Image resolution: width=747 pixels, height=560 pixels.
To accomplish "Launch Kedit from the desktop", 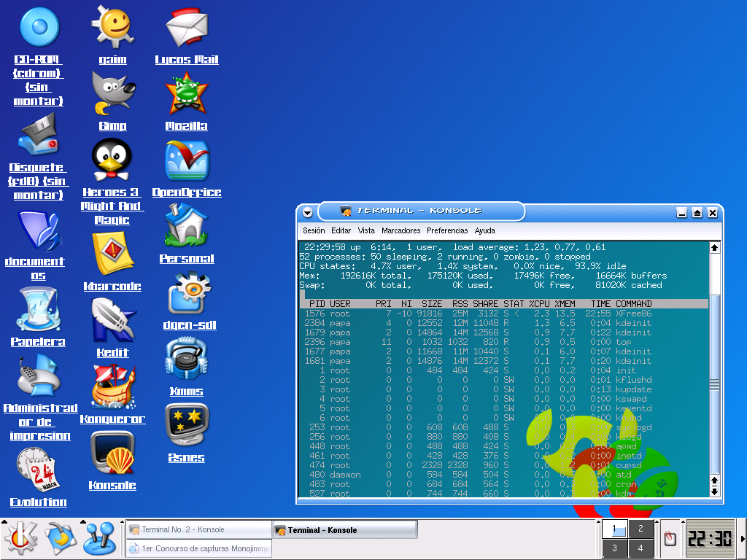I will tap(113, 320).
